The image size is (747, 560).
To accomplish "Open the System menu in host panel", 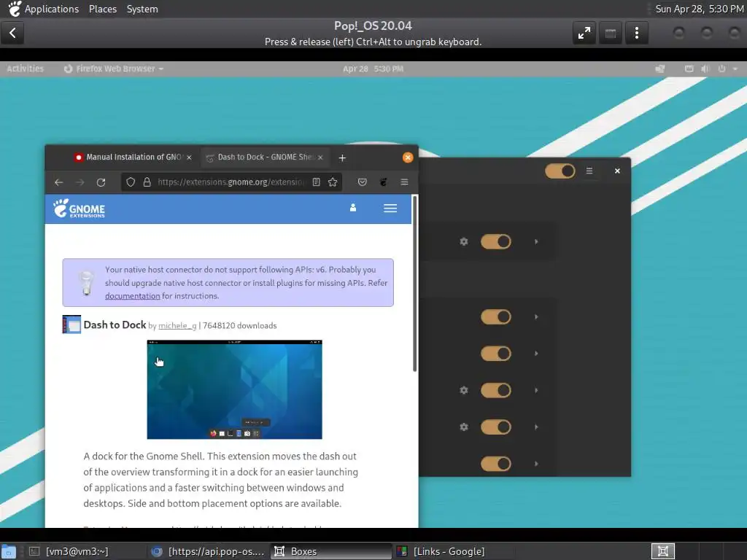I will [142, 9].
